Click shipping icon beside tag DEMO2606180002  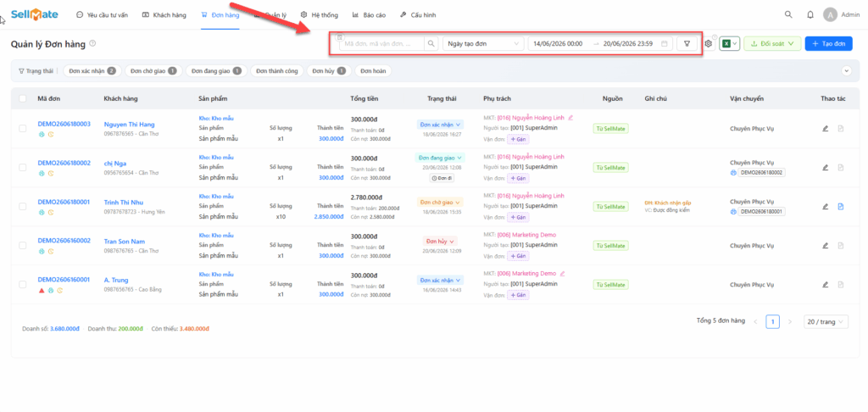(733, 173)
